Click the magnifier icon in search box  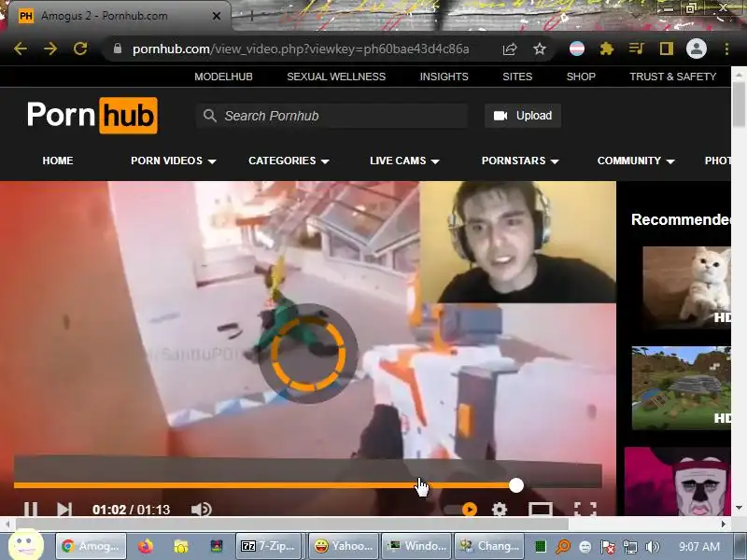point(209,116)
